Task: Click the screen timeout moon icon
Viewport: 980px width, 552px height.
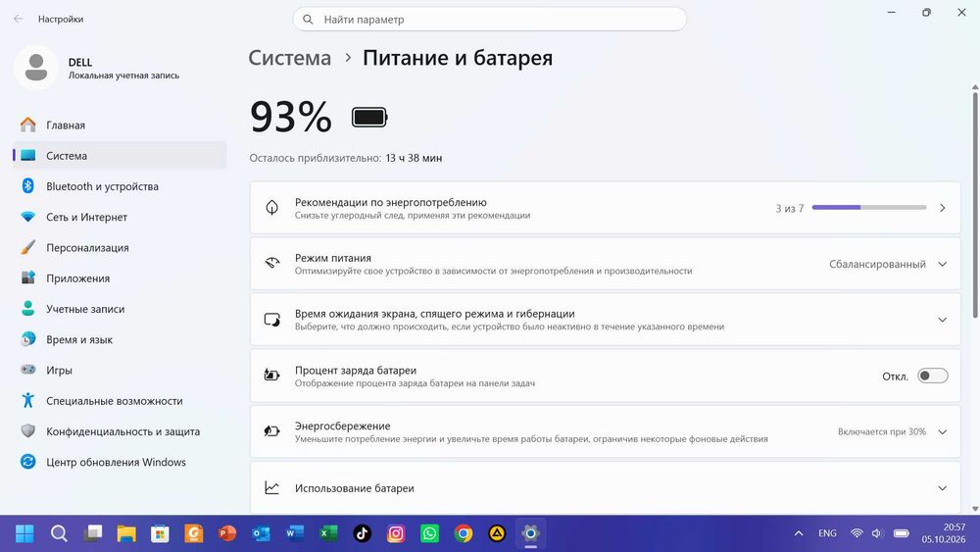Action: pos(271,320)
